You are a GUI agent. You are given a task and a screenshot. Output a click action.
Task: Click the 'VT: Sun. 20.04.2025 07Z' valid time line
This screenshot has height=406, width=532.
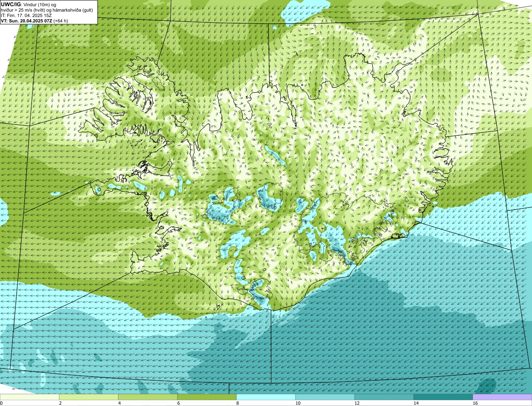(x=26, y=20)
